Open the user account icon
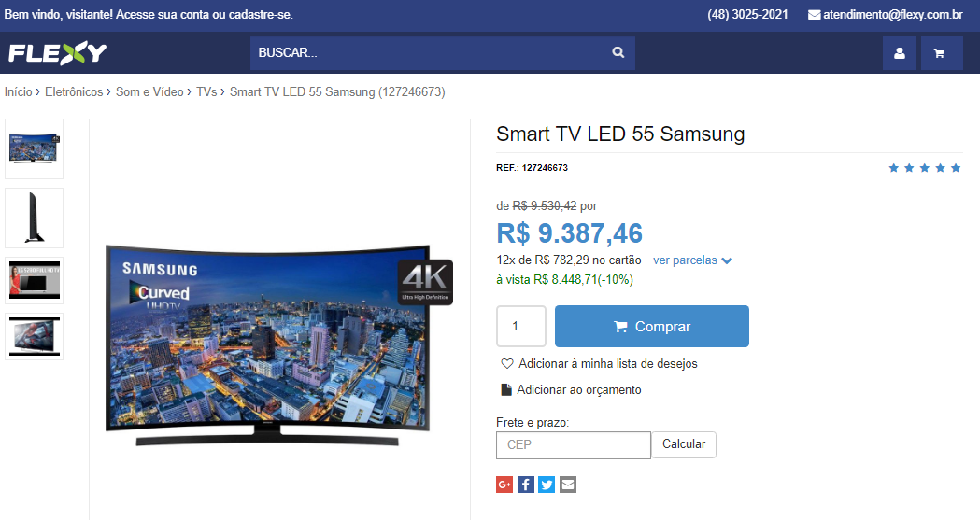This screenshot has height=520, width=980. tap(900, 53)
